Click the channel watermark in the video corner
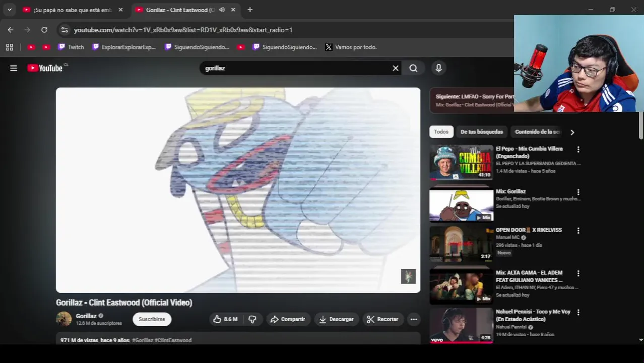This screenshot has height=363, width=644. click(x=408, y=276)
